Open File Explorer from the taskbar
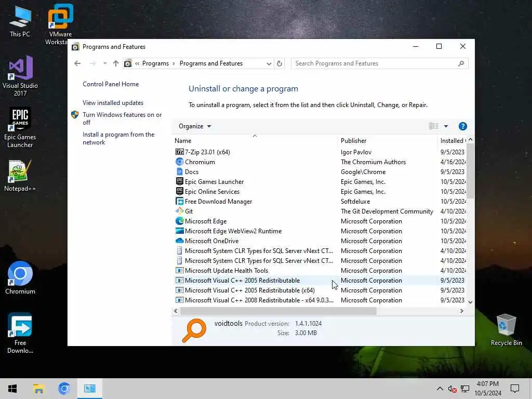Viewport: 532px width, 399px height. (38, 389)
